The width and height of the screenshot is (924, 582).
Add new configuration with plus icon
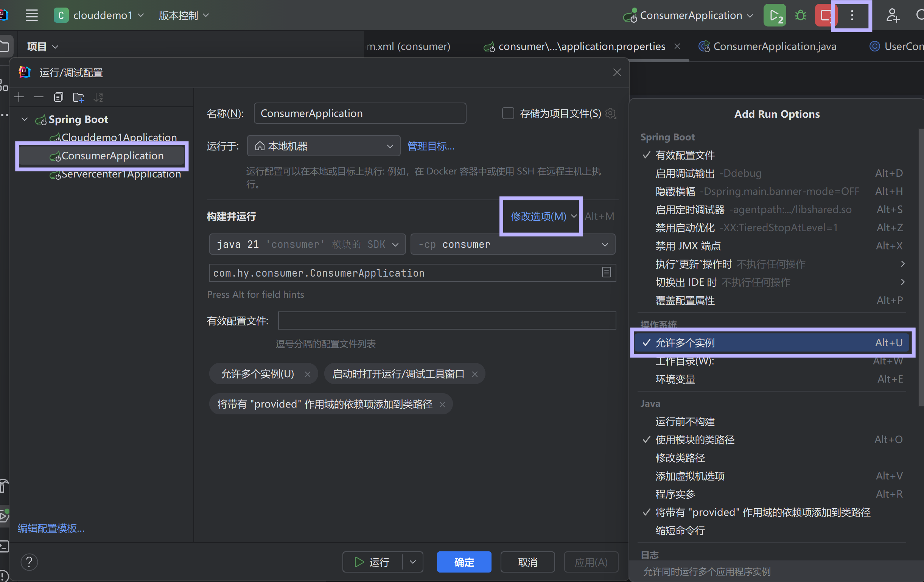(19, 97)
